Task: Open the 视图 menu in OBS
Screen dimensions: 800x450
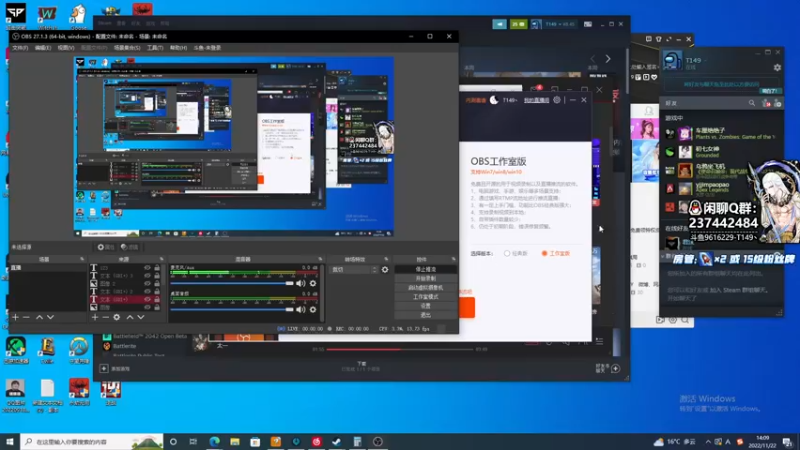Action: tap(66, 47)
